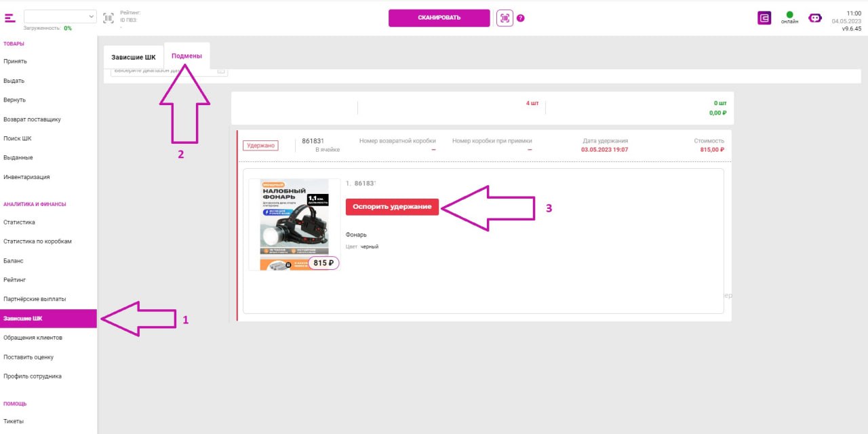868x434 pixels.
Task: Open Принять in the sidebar
Action: [x=15, y=61]
